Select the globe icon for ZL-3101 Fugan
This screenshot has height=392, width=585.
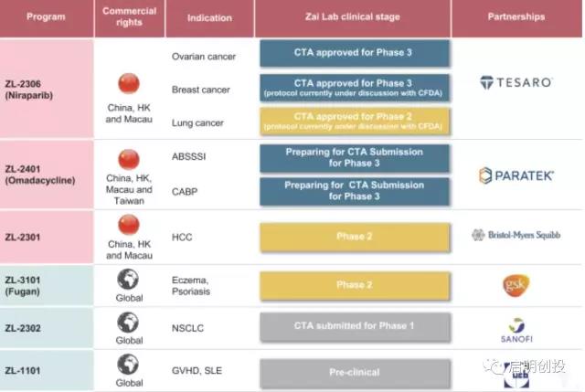point(129,278)
